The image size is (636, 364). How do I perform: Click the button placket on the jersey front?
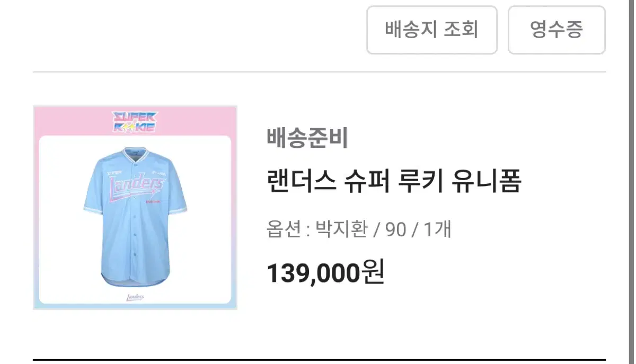[135, 223]
